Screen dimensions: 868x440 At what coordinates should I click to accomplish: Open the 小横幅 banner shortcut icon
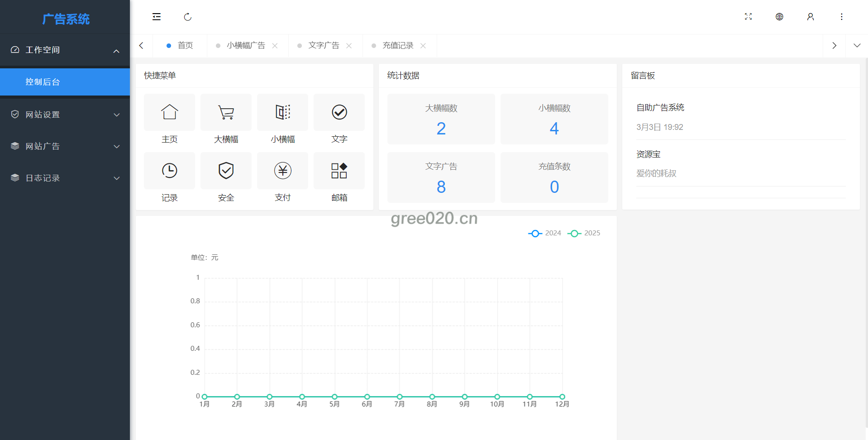click(282, 112)
